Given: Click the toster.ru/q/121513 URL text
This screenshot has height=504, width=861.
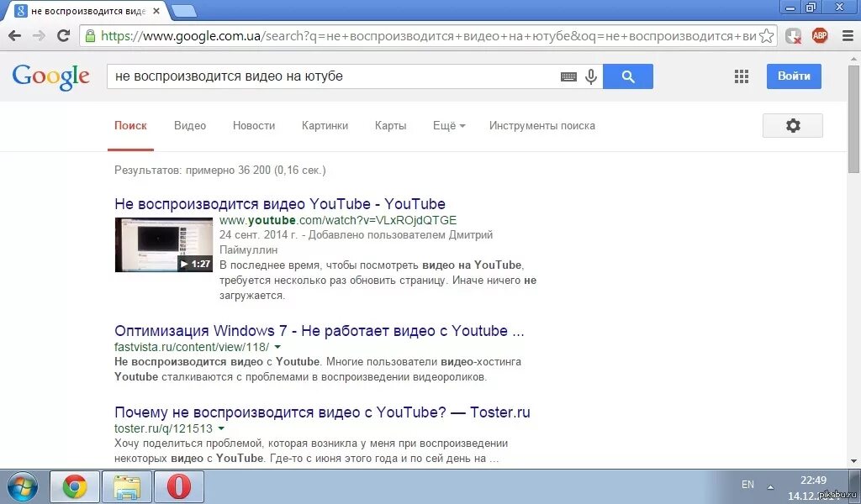Looking at the screenshot, I should (163, 428).
